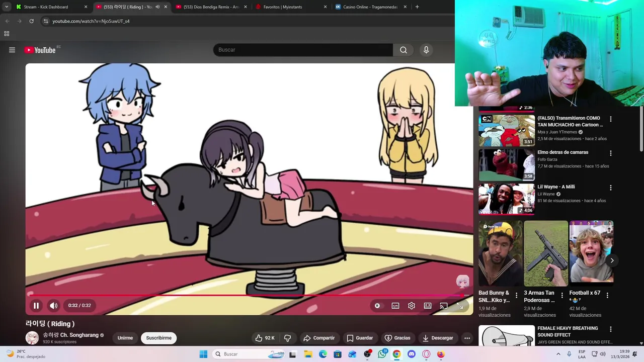The width and height of the screenshot is (644, 362).
Task: Open Elmo detras de camaras video title
Action: (x=562, y=152)
